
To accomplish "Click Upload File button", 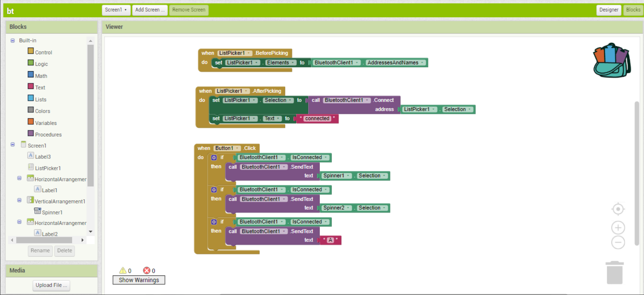I will click(x=51, y=285).
